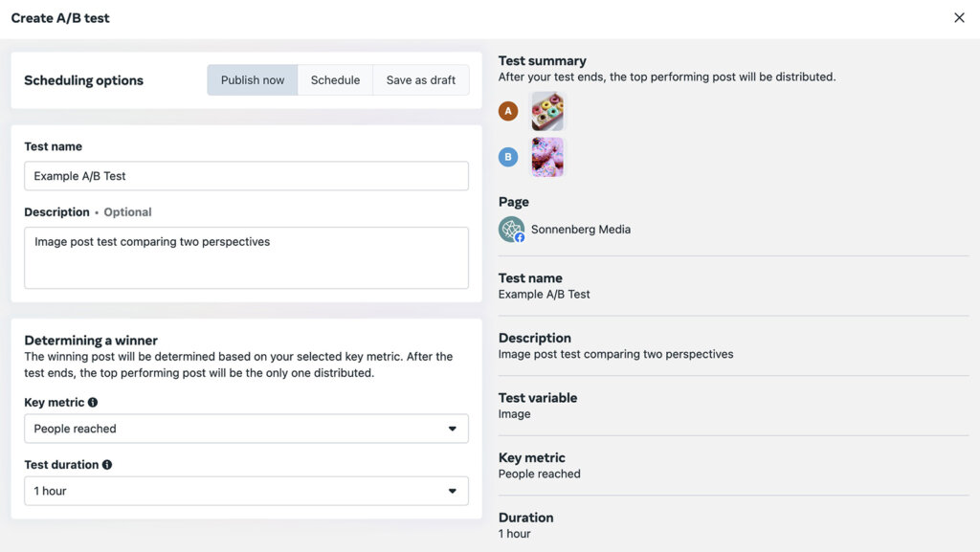This screenshot has width=980, height=552.
Task: Click the Test duration dropdown chevron
Action: [452, 491]
